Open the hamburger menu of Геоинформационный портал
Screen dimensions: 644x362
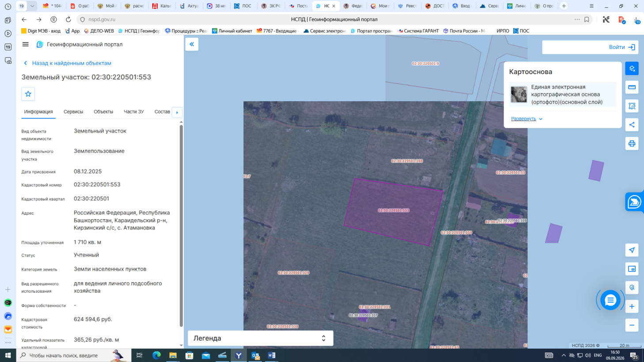point(26,44)
